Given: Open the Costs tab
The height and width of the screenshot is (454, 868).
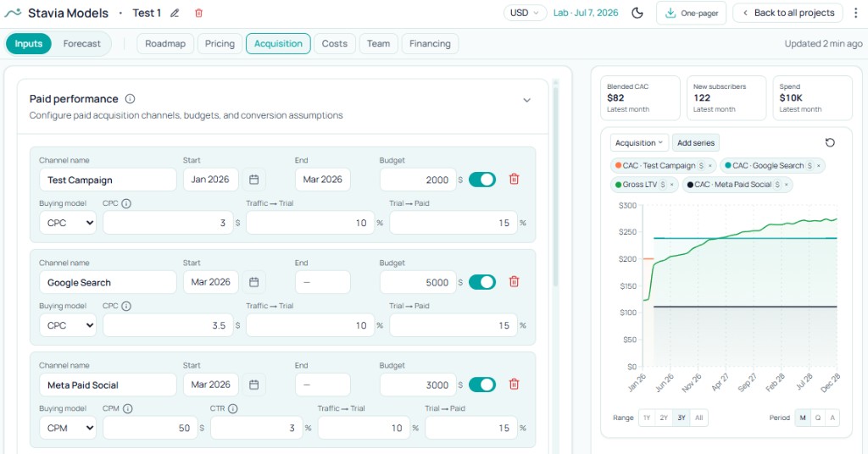Looking at the screenshot, I should pos(334,44).
